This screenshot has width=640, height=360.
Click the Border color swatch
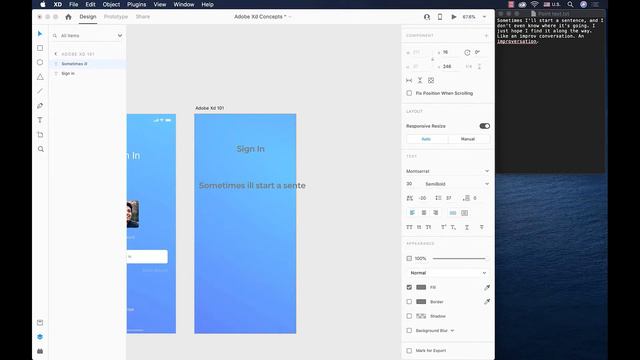(421, 302)
